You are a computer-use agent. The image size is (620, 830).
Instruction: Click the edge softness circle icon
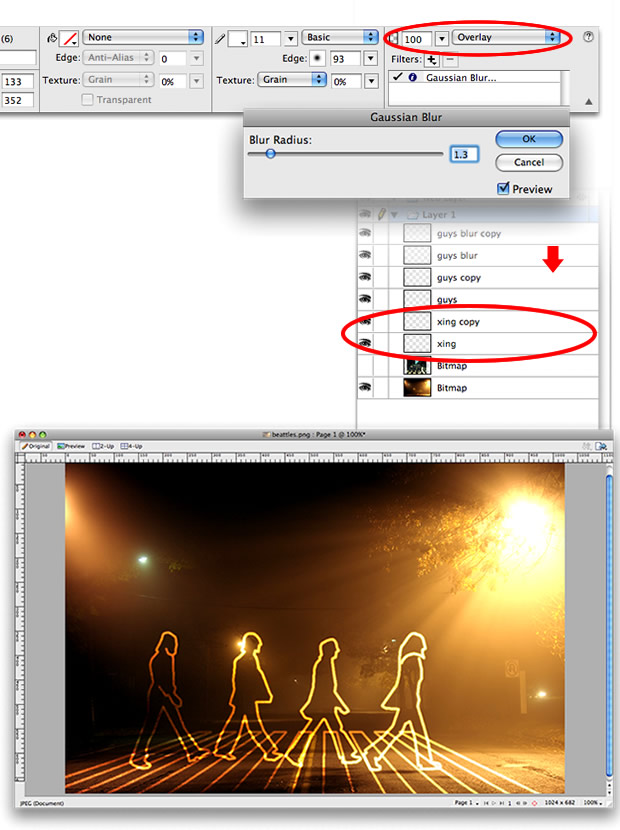pyautogui.click(x=320, y=59)
